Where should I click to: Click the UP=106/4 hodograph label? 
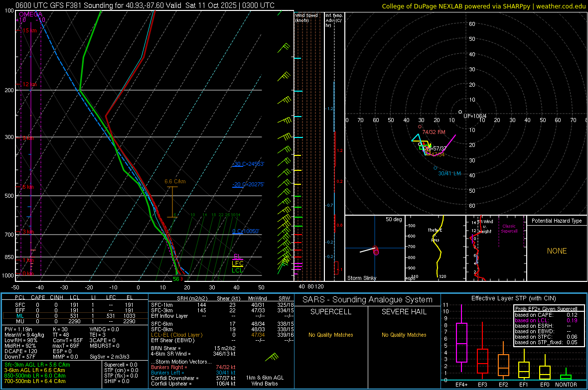point(475,116)
